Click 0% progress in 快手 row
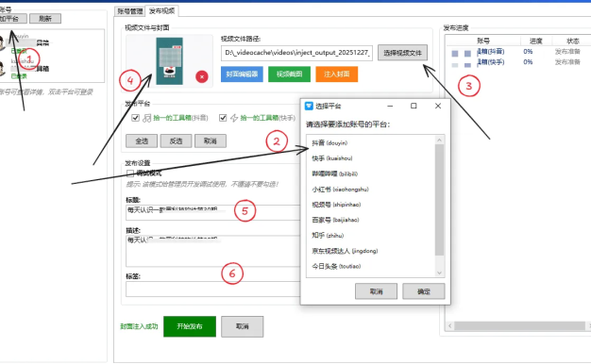 pos(528,62)
